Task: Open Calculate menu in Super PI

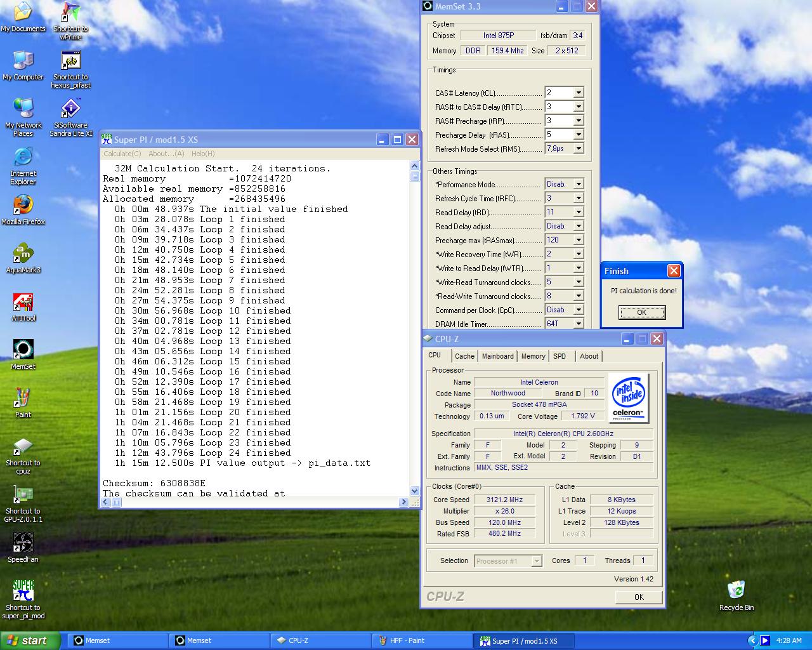Action: click(x=122, y=154)
